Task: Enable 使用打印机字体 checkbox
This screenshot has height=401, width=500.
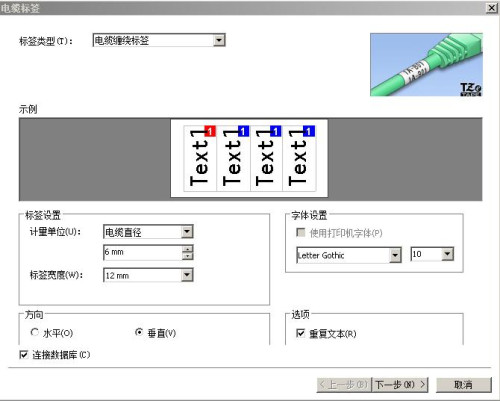Action: pyautogui.click(x=301, y=232)
